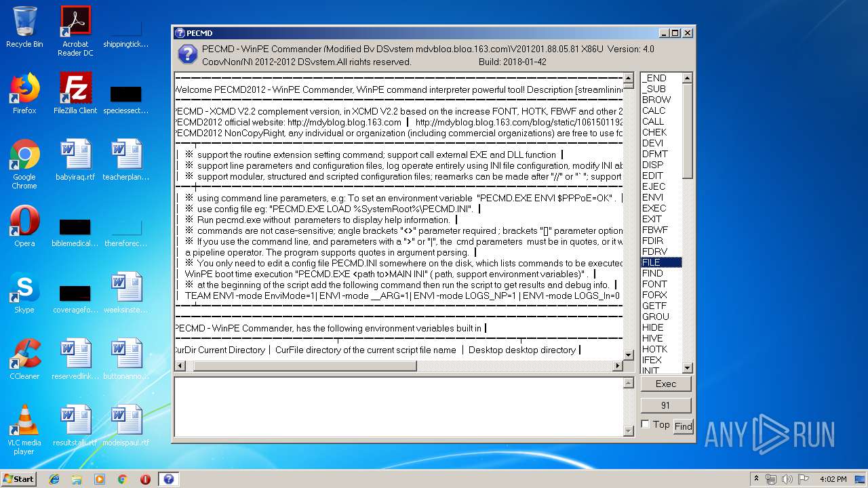Open resultstalk.rtf document icon
Viewport: 868px width, 488px height.
click(x=75, y=426)
